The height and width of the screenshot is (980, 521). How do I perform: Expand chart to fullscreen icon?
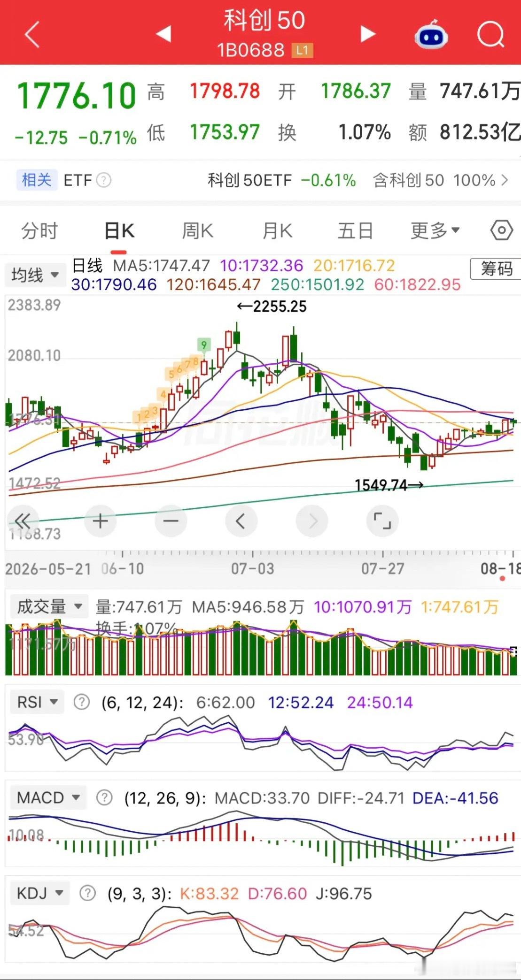click(x=382, y=521)
